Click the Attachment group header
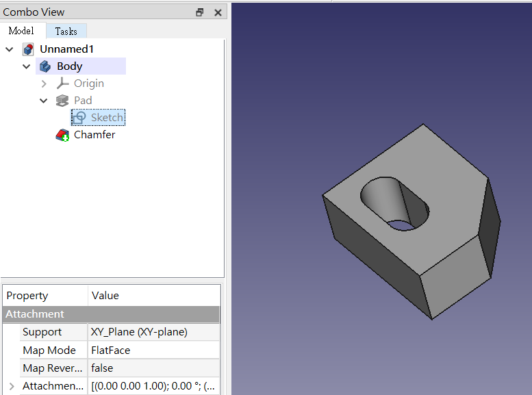This screenshot has width=532, height=395. click(112, 314)
